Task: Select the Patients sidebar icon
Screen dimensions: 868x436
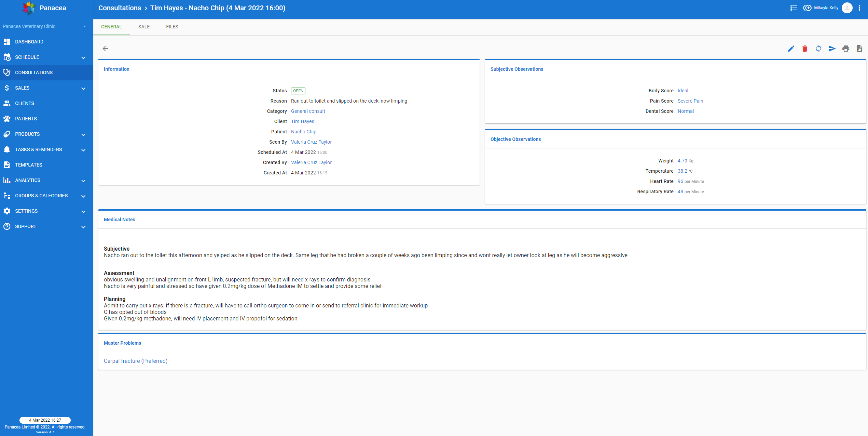Action: click(x=7, y=118)
